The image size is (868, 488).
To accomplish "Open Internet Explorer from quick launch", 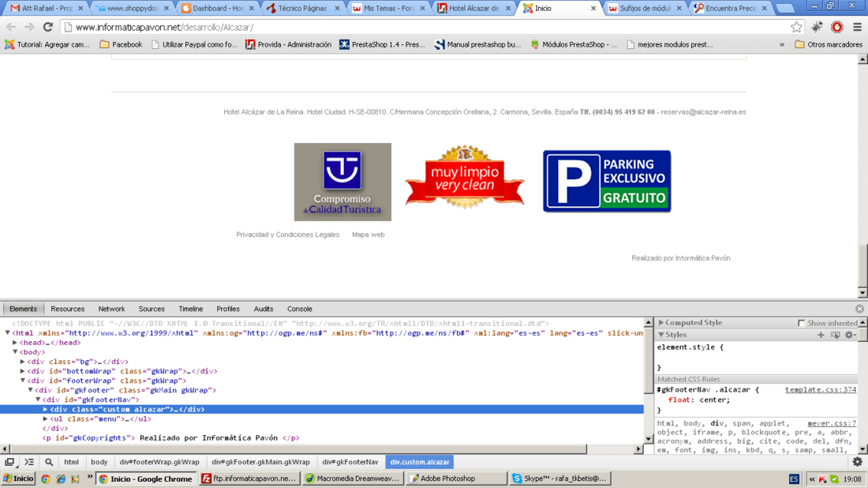I will pyautogui.click(x=61, y=479).
